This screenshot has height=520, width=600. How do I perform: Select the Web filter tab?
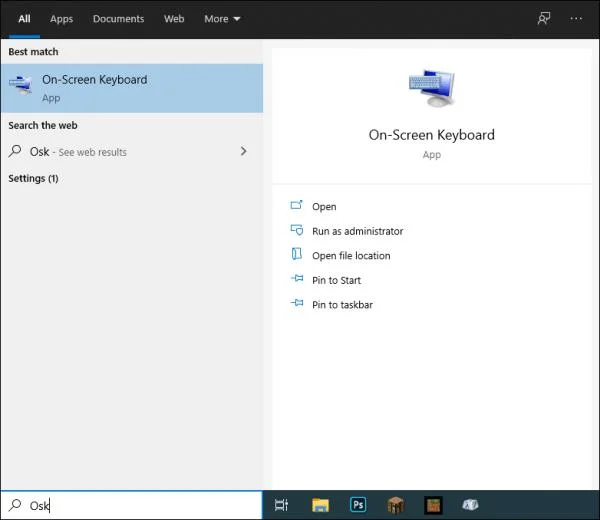[174, 19]
